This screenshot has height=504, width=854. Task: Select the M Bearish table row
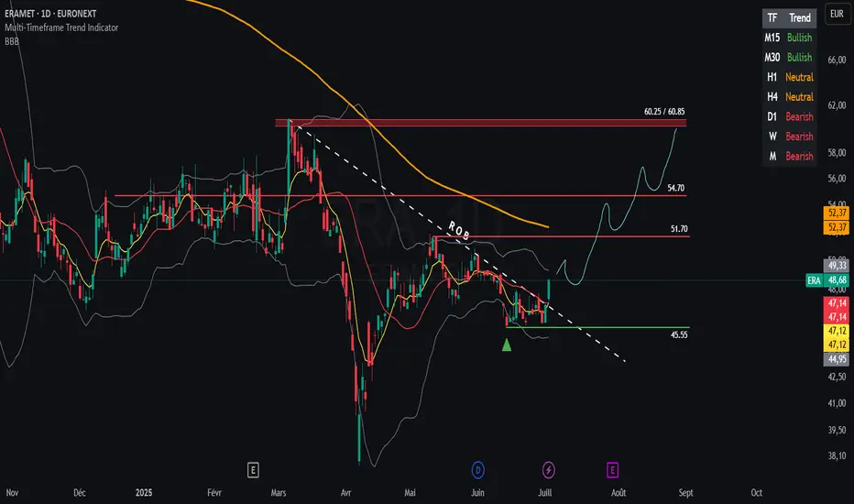pos(789,157)
